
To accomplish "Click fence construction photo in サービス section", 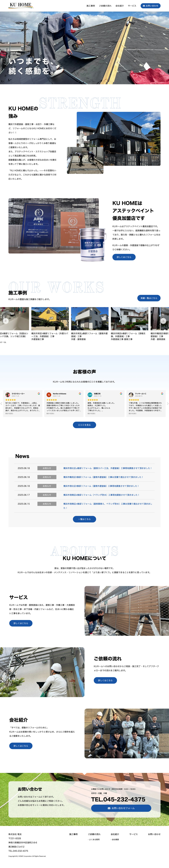I will tap(127, 611).
